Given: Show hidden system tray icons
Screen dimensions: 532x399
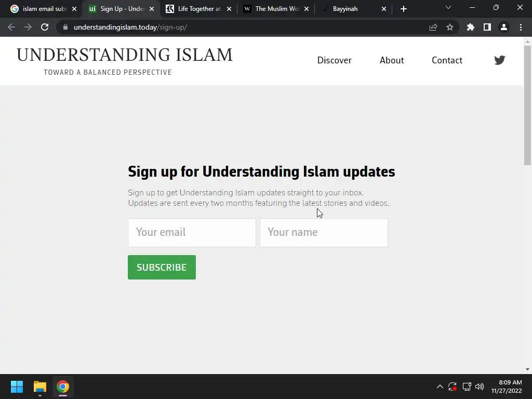Looking at the screenshot, I should (440, 387).
